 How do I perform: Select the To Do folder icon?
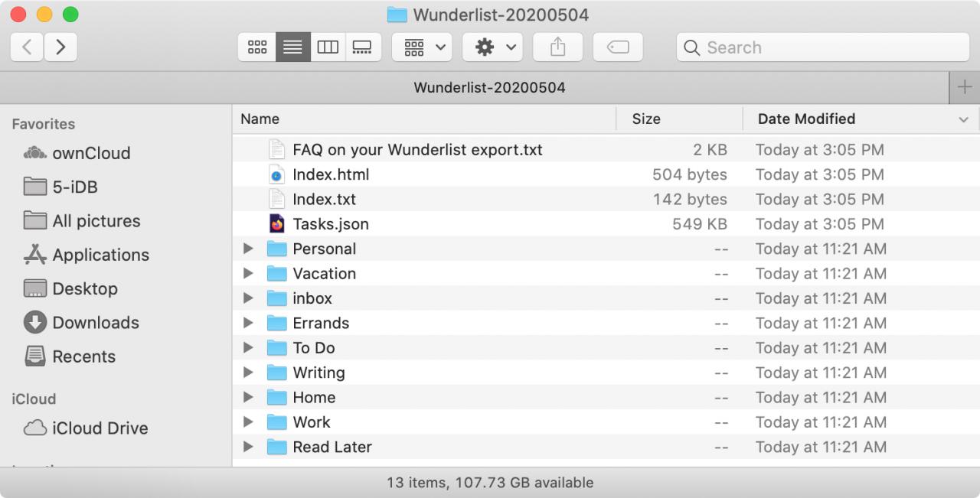click(x=276, y=347)
